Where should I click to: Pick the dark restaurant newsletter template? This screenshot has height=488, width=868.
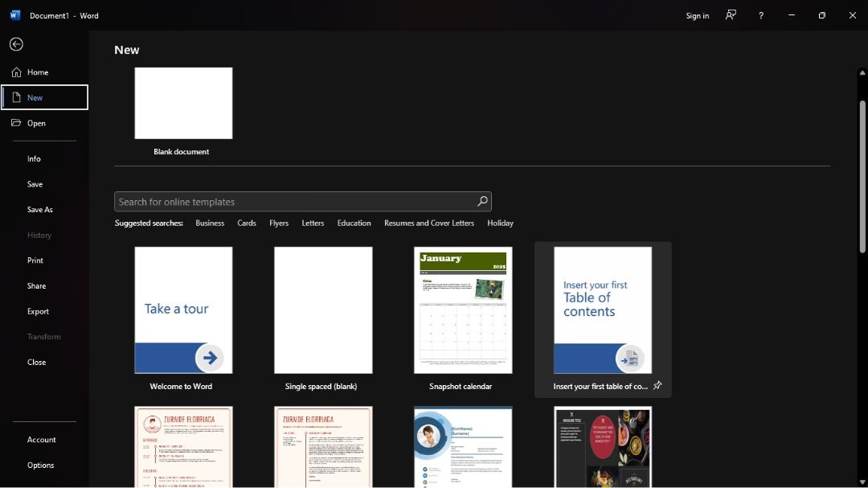point(603,447)
